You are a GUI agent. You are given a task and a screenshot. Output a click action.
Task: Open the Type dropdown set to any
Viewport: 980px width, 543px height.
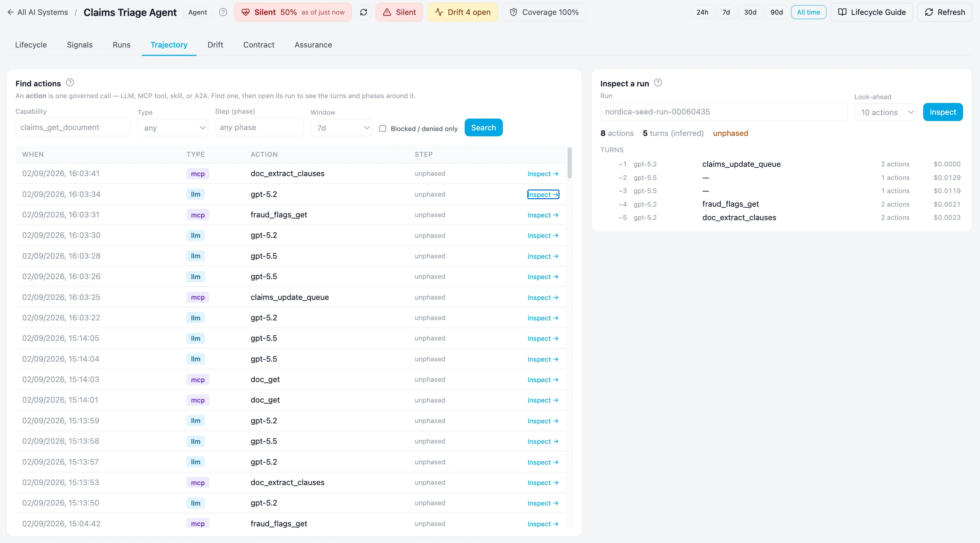tap(173, 128)
